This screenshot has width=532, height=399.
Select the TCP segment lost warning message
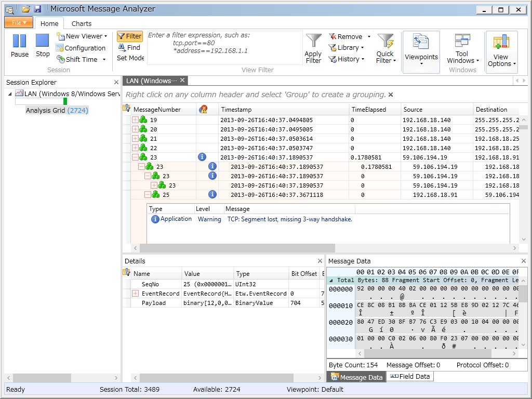290,219
